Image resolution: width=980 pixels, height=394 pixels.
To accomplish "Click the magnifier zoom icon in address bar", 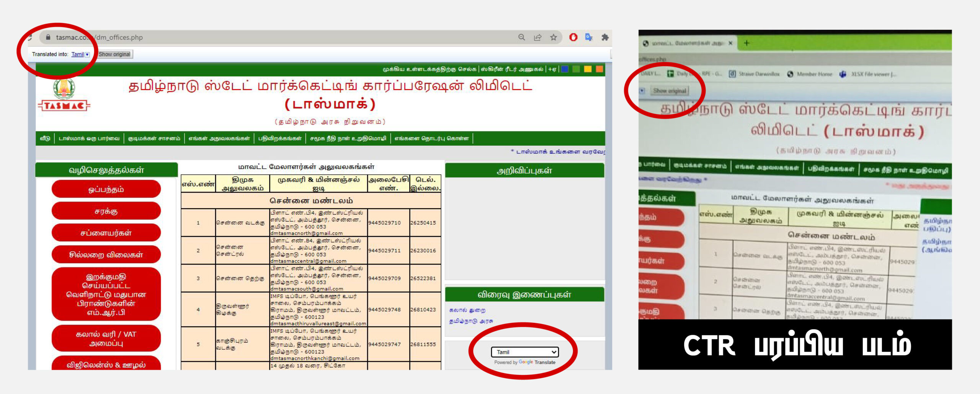I will [521, 37].
